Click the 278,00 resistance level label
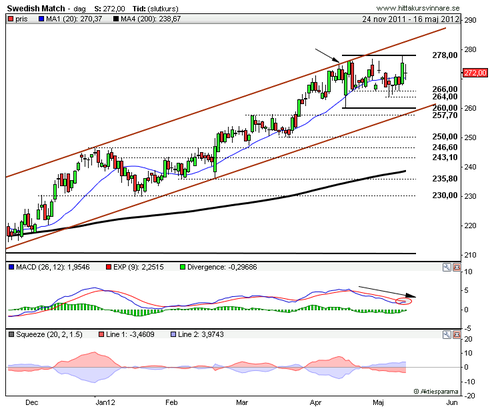The image size is (490, 411). tap(445, 55)
